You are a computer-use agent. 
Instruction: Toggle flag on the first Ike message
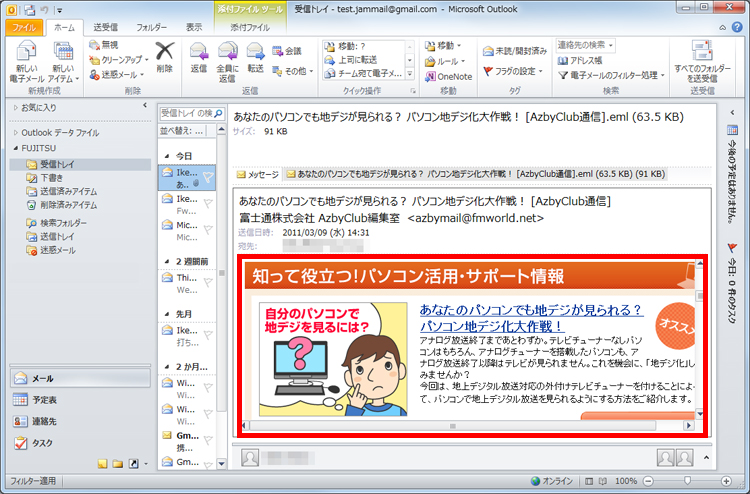[x=208, y=177]
